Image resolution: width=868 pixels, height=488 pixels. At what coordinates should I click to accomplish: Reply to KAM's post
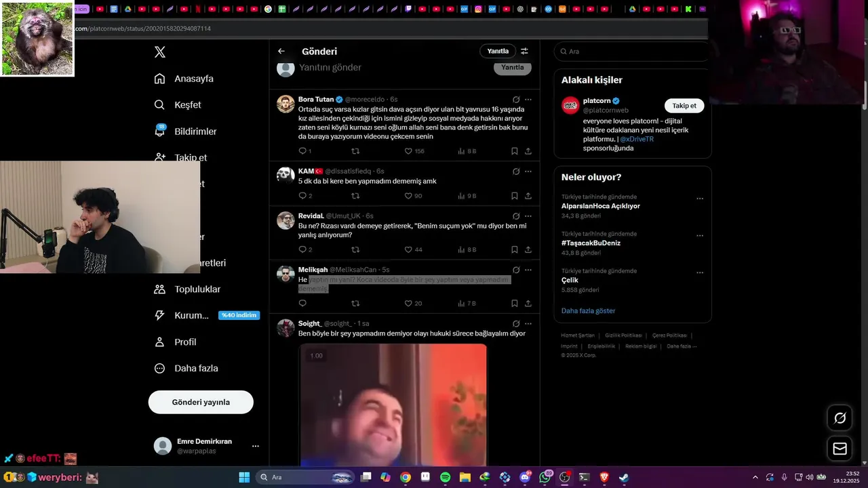(302, 196)
